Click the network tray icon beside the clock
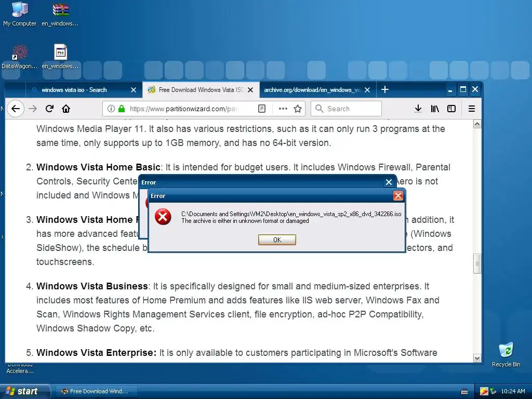The image size is (532, 399). point(494,391)
